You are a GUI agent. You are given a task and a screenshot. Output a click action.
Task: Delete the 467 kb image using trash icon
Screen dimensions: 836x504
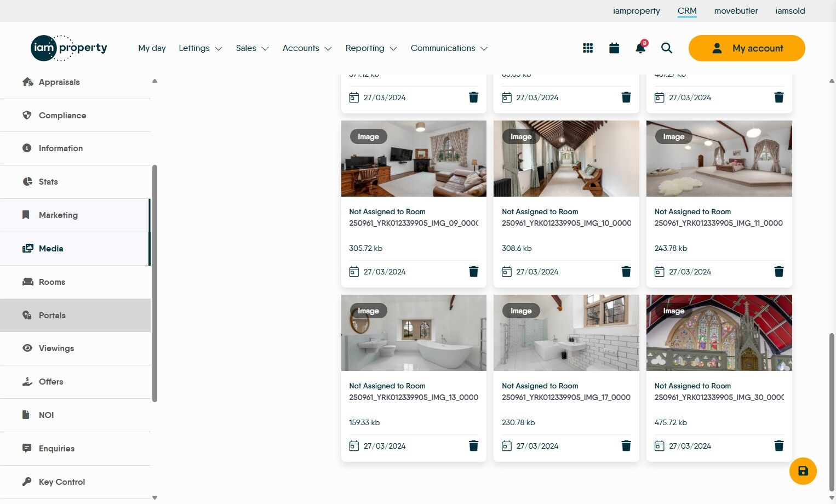coord(779,98)
